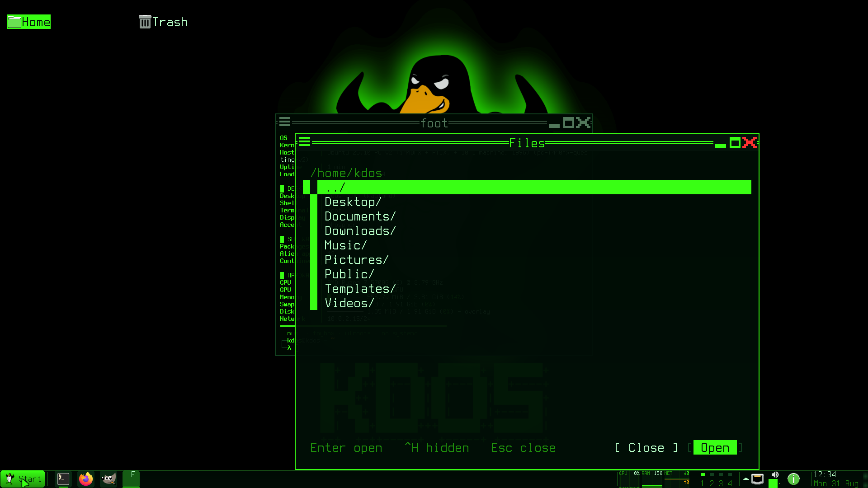Screen dimensions: 868x488
Task: Open the Start menu
Action: click(x=23, y=479)
